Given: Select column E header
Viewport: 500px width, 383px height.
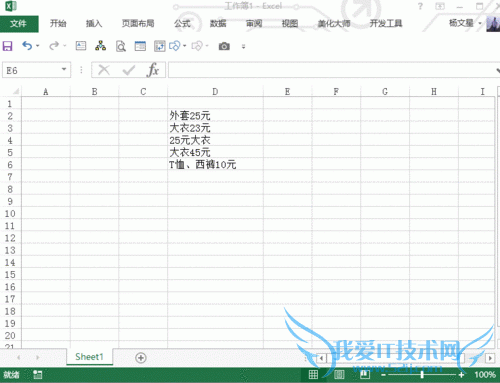Looking at the screenshot, I should [287, 91].
